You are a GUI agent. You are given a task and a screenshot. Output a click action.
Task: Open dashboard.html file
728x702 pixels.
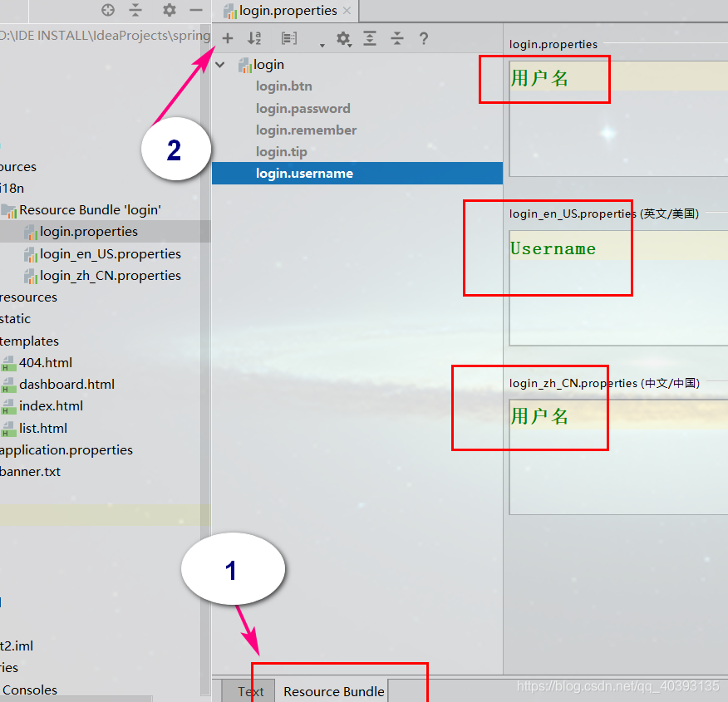(66, 384)
